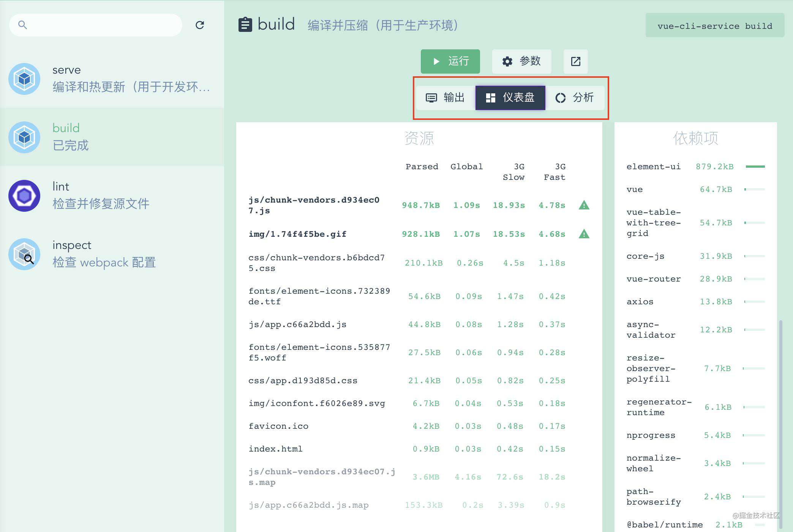This screenshot has width=793, height=532.
Task: Click the search magnifier icon
Action: coord(23,25)
